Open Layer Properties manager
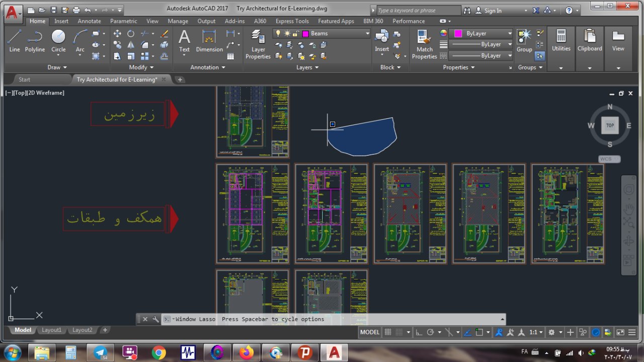The image size is (644, 362). click(258, 44)
